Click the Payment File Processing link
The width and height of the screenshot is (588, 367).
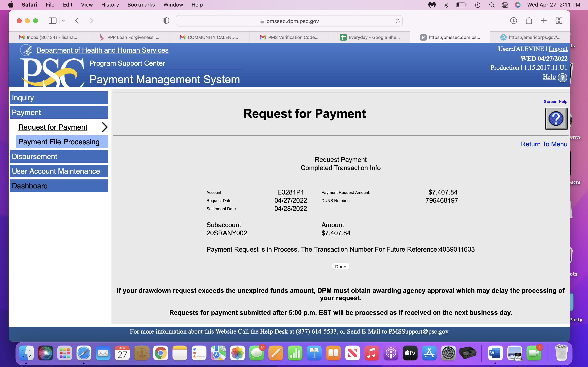pos(59,142)
